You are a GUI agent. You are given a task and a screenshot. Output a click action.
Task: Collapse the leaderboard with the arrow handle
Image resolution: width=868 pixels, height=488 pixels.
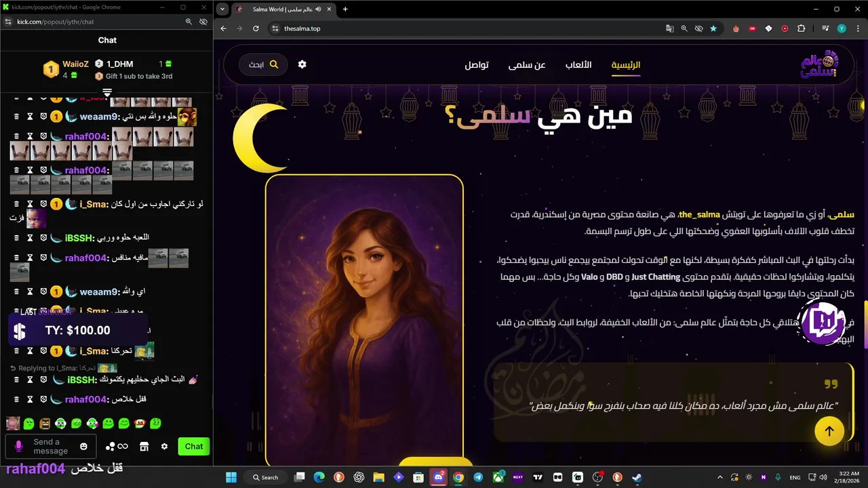pos(107,91)
